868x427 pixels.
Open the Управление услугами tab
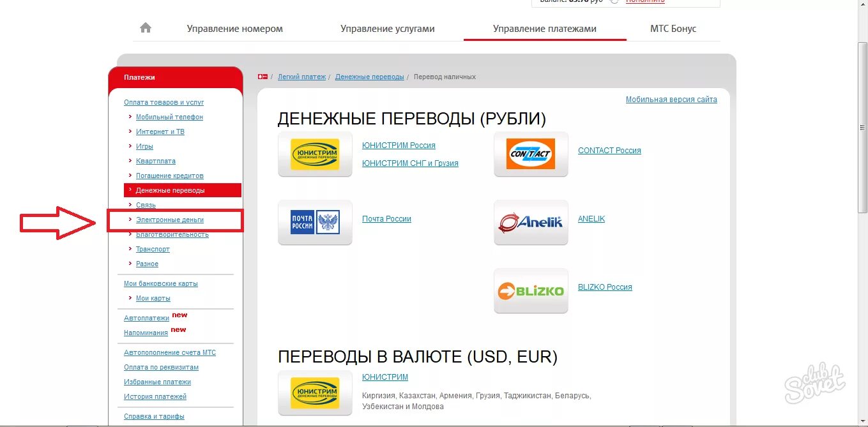click(x=388, y=29)
